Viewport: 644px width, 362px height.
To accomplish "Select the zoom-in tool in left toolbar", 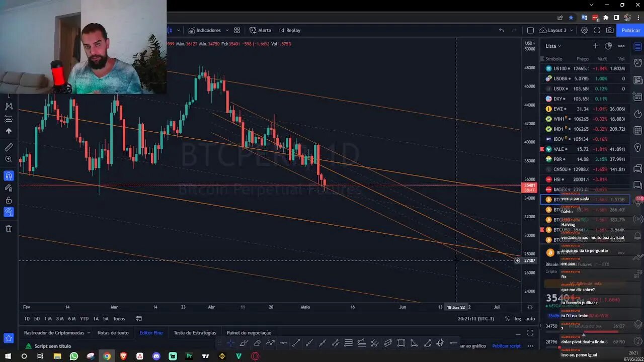I will (x=9, y=159).
